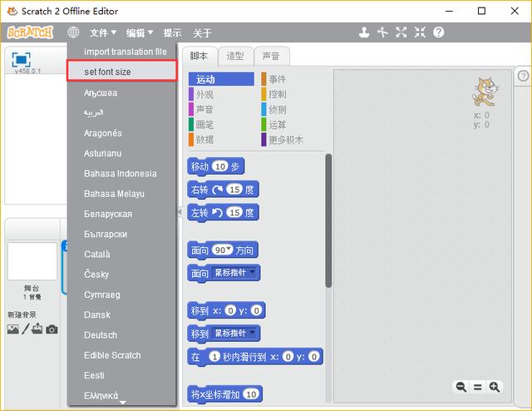Zoom in the scripts area

494,387
